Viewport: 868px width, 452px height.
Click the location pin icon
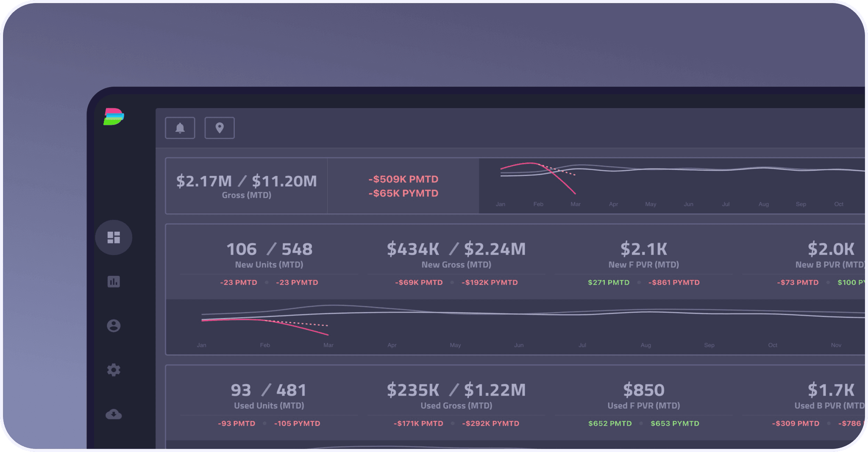coord(220,127)
